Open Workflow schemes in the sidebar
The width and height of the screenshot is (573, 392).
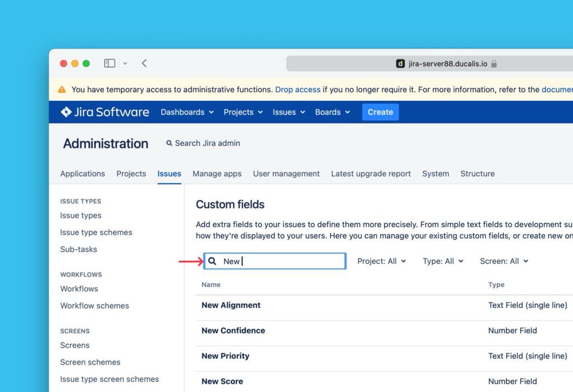(x=95, y=305)
